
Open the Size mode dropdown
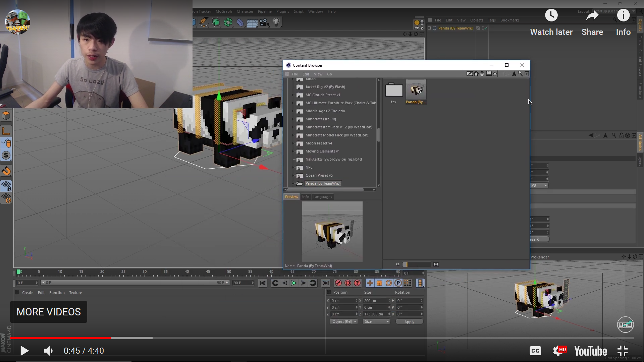pos(377,321)
